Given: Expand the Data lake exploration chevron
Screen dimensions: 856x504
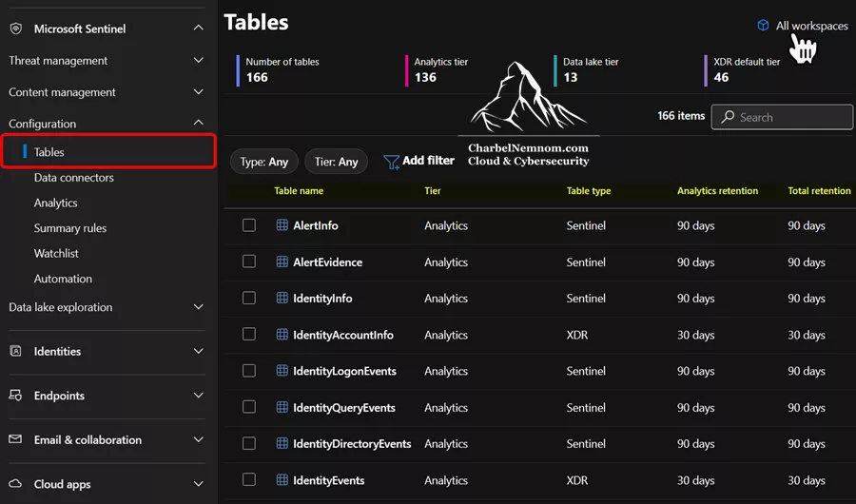Looking at the screenshot, I should click(199, 307).
